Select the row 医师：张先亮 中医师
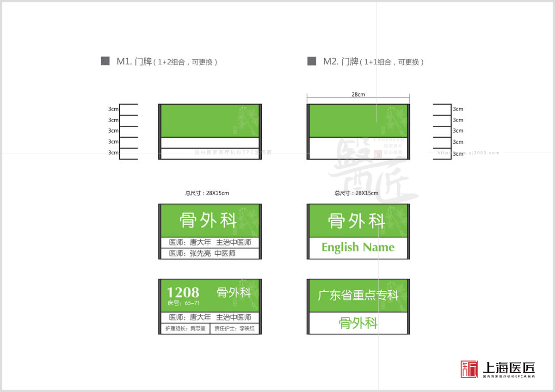The width and height of the screenshot is (555, 392). tap(202, 253)
